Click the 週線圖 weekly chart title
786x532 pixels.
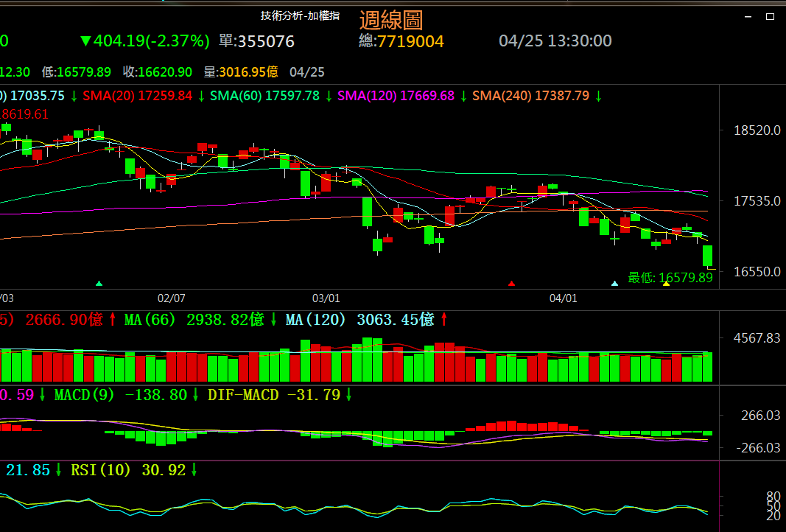pyautogui.click(x=390, y=20)
